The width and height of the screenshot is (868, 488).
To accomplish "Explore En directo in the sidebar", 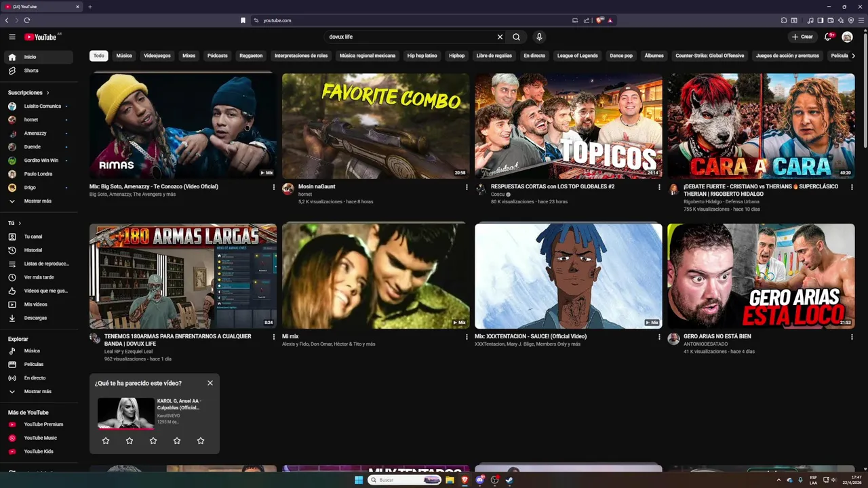I will pyautogui.click(x=39, y=378).
